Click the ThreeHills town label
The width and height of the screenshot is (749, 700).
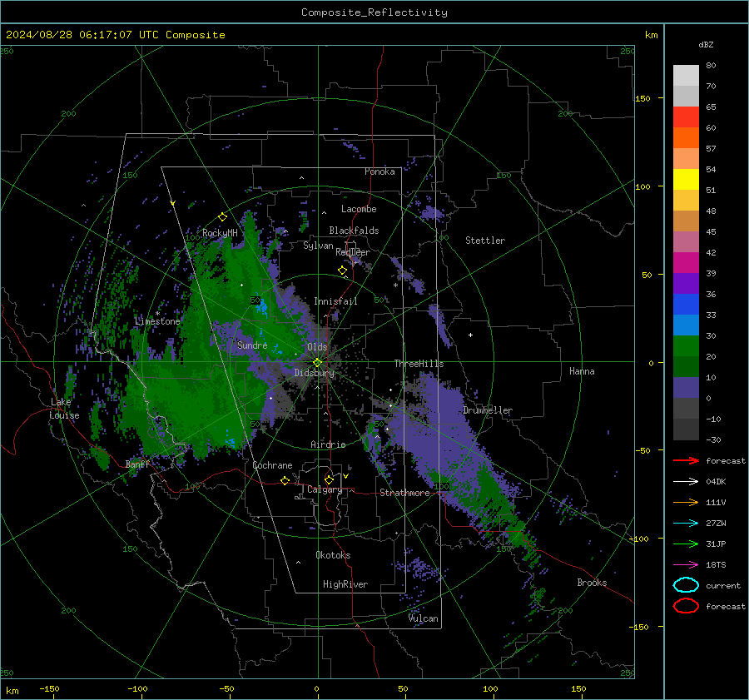pyautogui.click(x=419, y=364)
